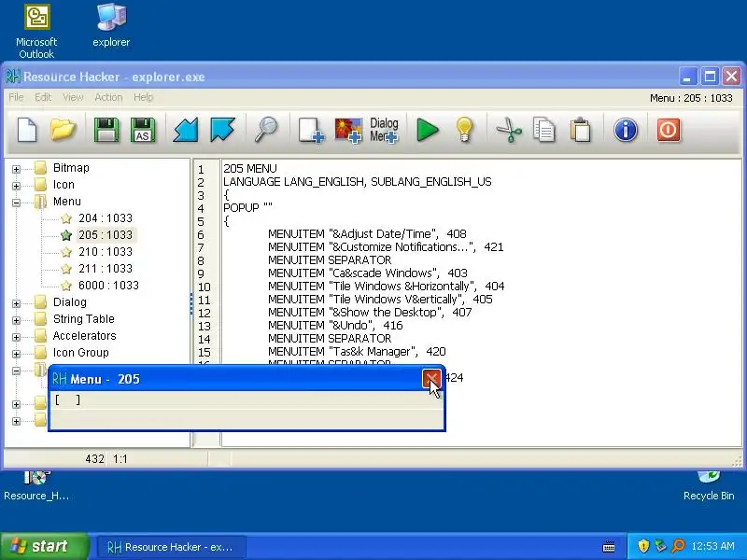The image size is (747, 560).
Task: Click the '&Undo' script line
Action: [x=335, y=325]
